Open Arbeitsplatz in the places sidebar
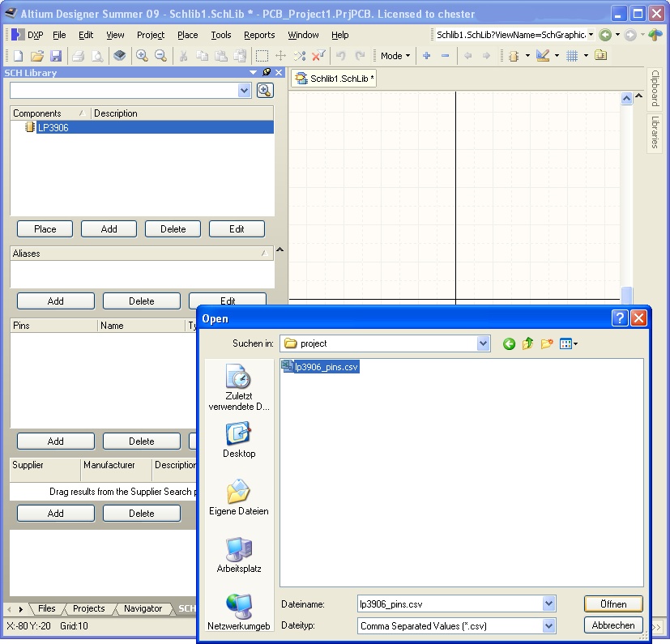This screenshot has height=644, width=670. pos(239,555)
